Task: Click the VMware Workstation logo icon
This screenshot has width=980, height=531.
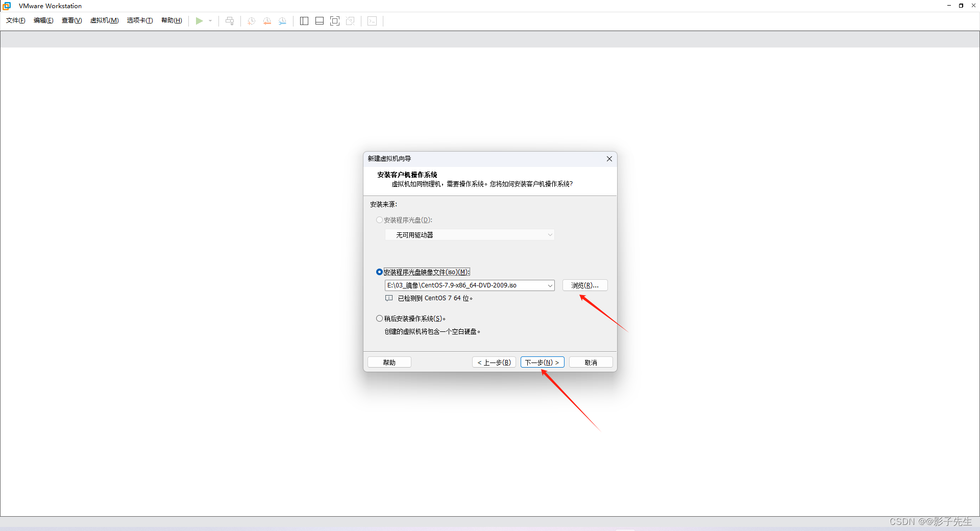Action: (7, 6)
